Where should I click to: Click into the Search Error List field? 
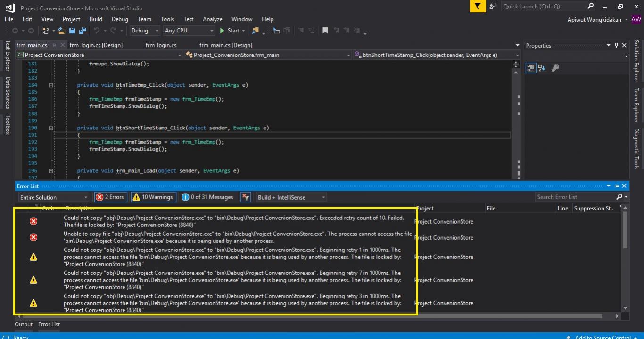coord(575,197)
